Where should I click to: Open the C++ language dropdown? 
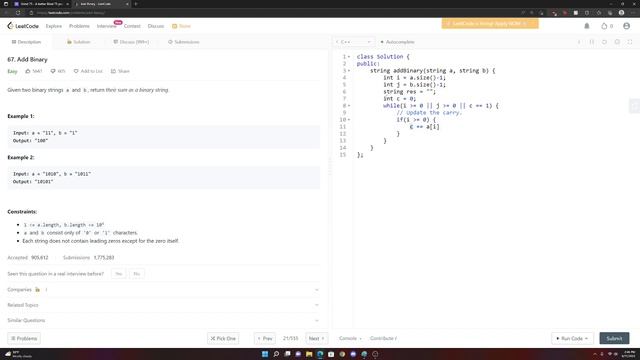(x=353, y=42)
